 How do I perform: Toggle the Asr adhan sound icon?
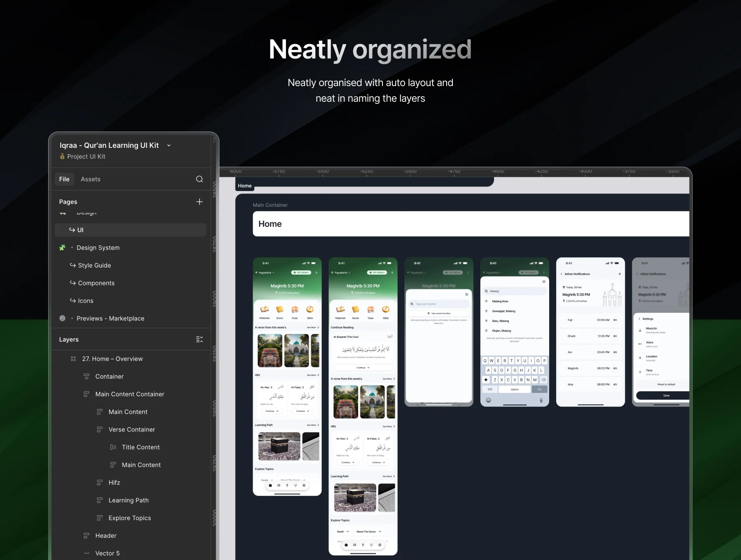point(615,352)
